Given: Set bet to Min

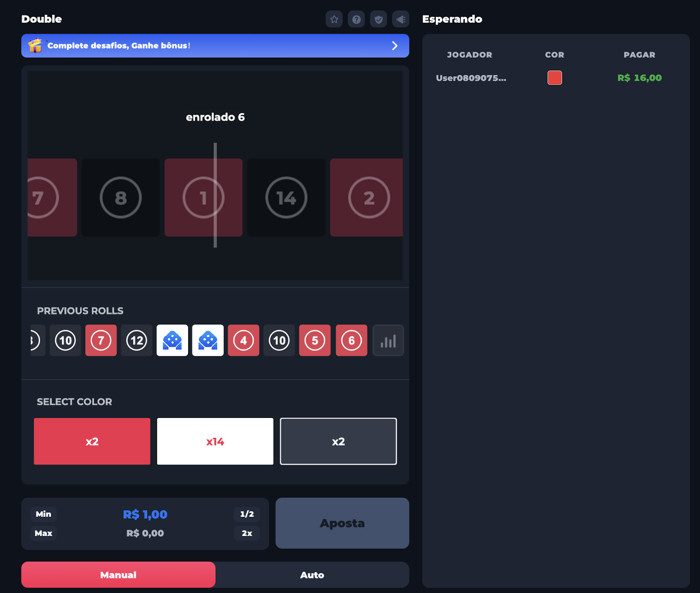Looking at the screenshot, I should pos(43,514).
